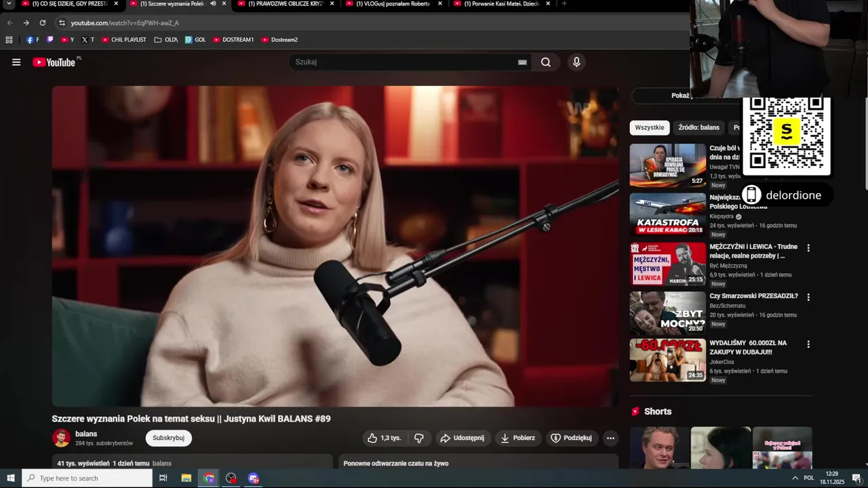Open File Explorer from taskbar
Image resolution: width=868 pixels, height=488 pixels.
186,478
